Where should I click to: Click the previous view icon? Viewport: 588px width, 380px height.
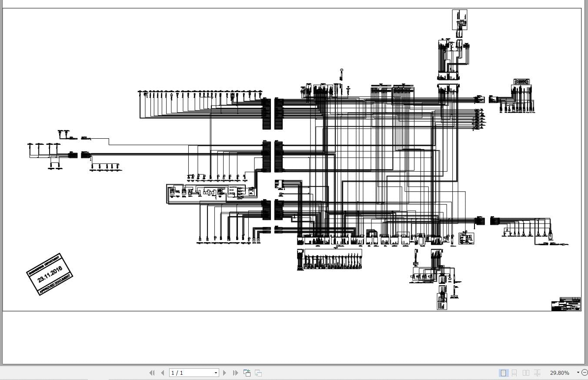247,373
